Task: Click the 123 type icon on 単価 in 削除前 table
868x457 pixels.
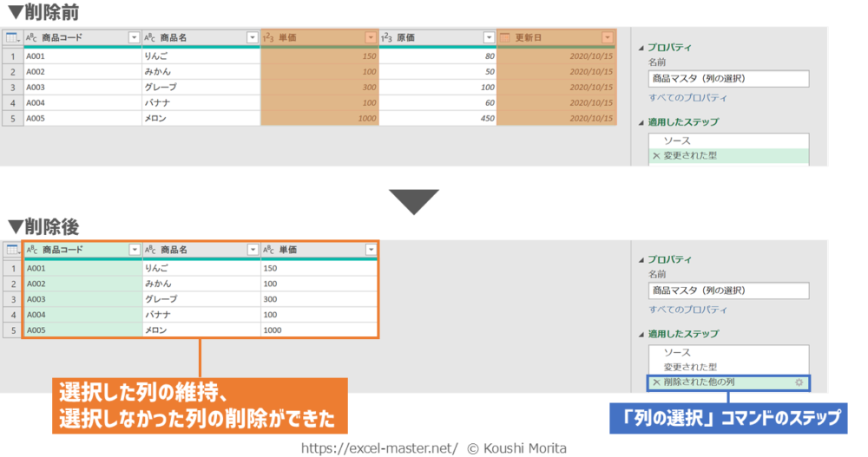Action: pyautogui.click(x=267, y=37)
